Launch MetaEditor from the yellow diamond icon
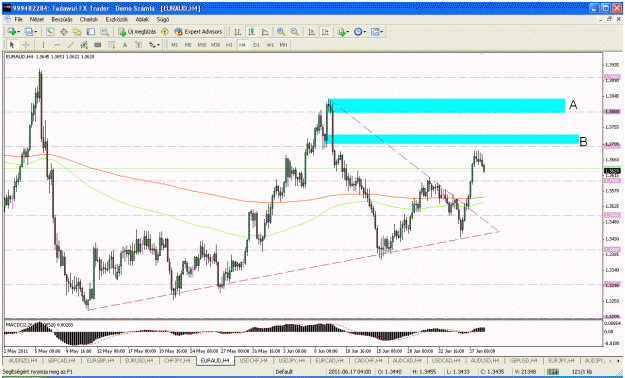 pos(165,32)
